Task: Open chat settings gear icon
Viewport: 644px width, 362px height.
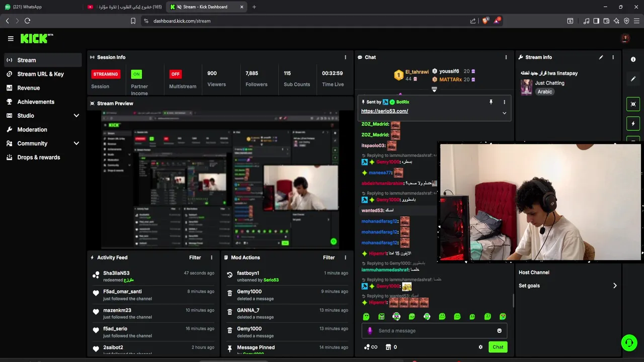Action: point(480,347)
